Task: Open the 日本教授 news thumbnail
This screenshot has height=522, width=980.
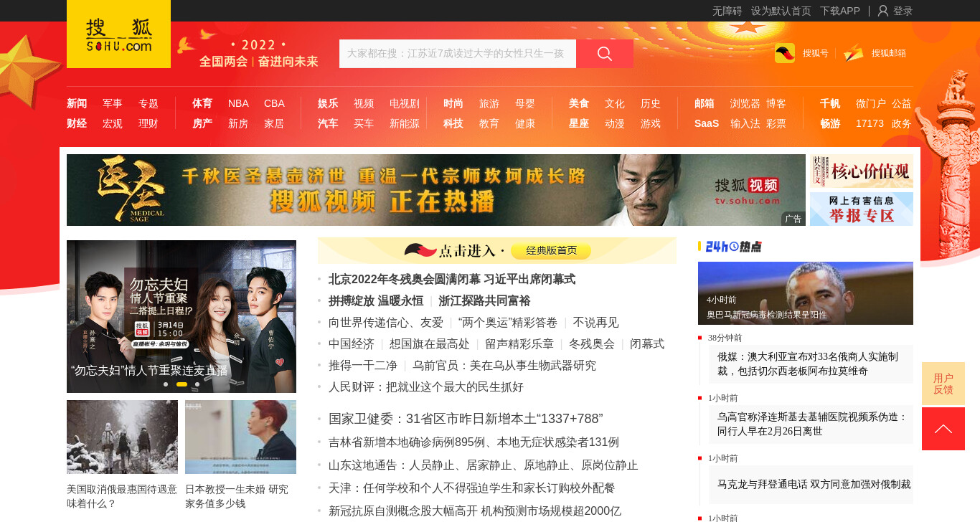Action: pos(240,437)
